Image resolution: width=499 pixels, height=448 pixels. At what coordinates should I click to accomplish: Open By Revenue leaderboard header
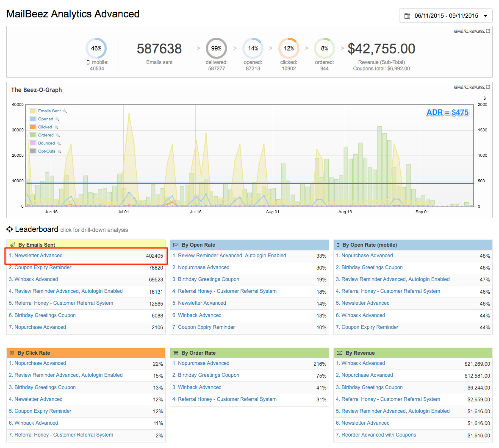[x=413, y=353]
